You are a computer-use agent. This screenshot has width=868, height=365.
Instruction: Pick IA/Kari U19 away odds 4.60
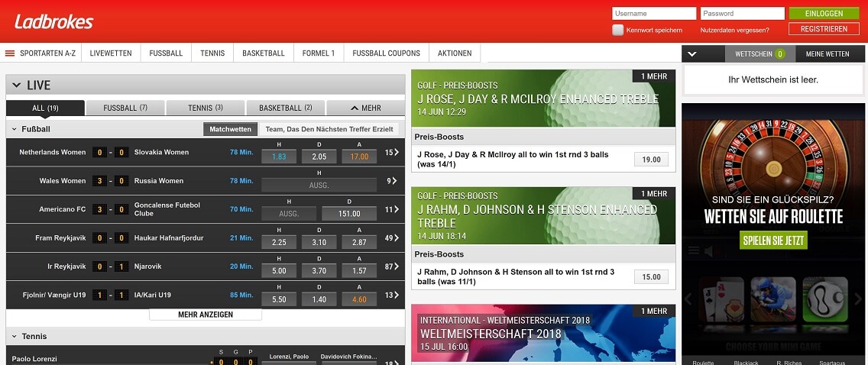point(359,300)
